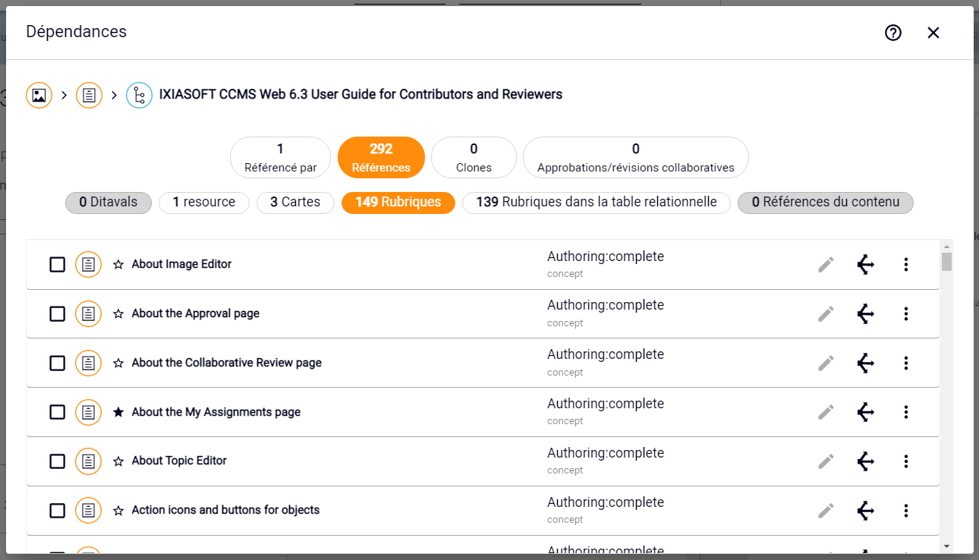Click topic icon beside About Topic Editor
The height and width of the screenshot is (560, 979).
(89, 461)
